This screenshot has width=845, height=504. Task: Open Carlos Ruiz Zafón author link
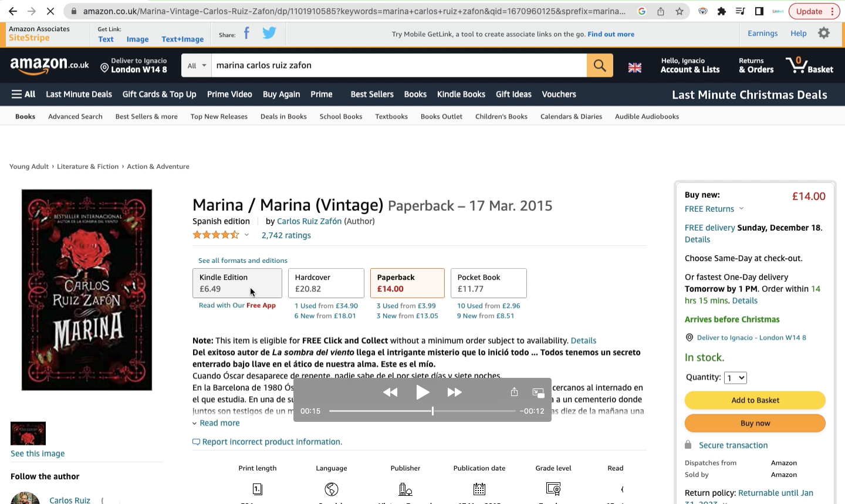309,221
